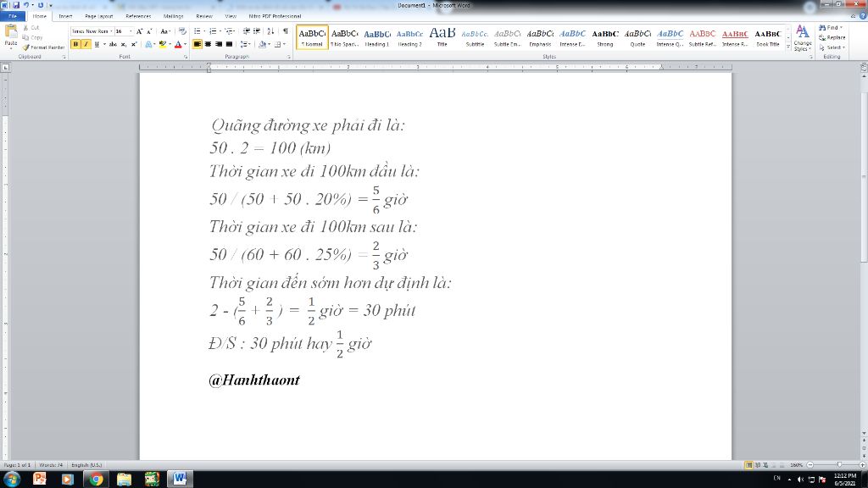
Task: Open the font size dropdown
Action: [x=131, y=31]
